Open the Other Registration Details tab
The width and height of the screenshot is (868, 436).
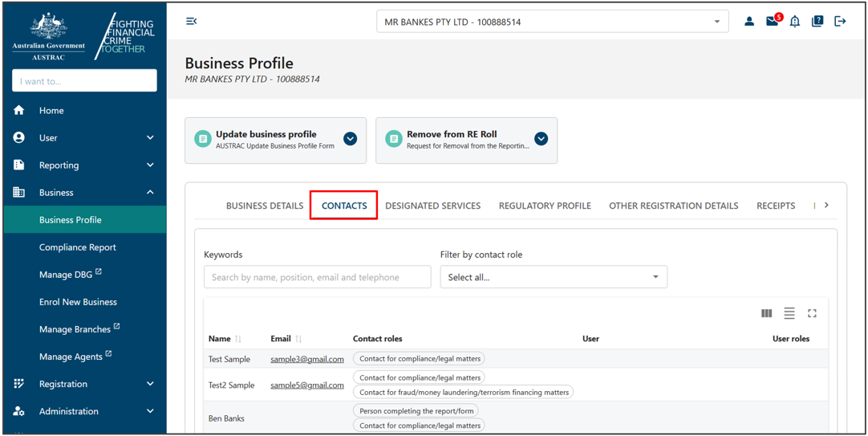(674, 206)
